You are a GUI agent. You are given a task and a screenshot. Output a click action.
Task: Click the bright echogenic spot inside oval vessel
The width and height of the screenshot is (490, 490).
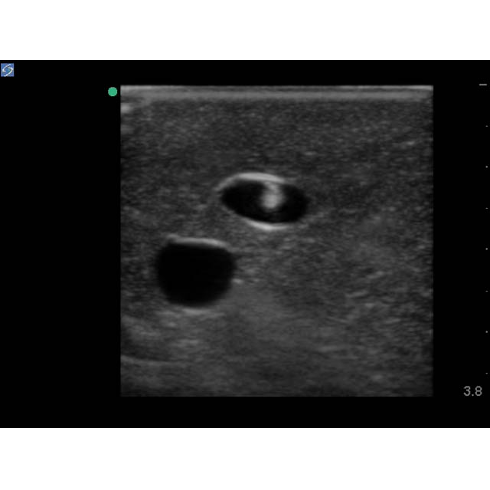click(x=272, y=199)
